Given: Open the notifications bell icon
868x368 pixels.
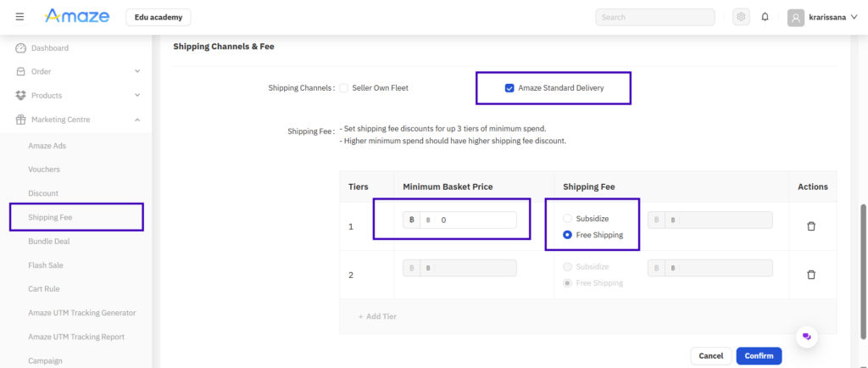Looking at the screenshot, I should point(765,17).
